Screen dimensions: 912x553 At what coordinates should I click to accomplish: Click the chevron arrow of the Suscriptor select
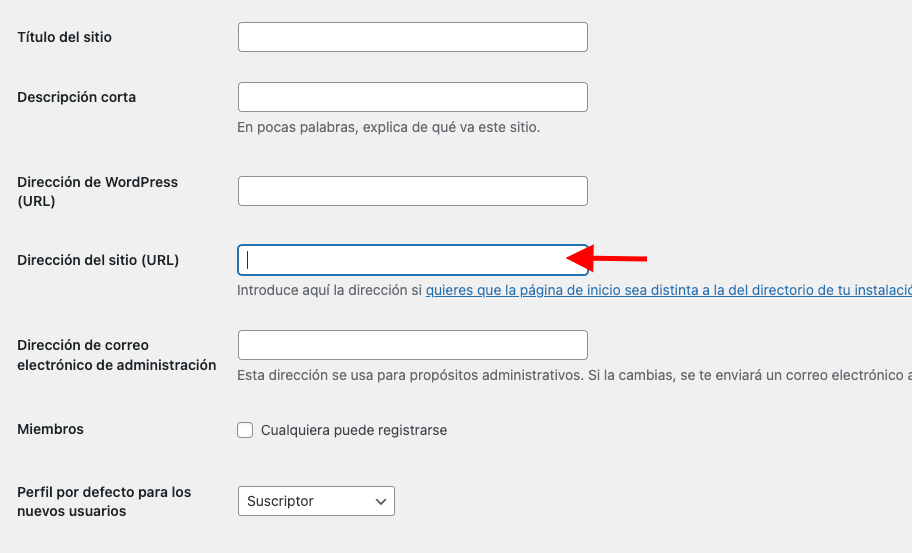coord(381,501)
